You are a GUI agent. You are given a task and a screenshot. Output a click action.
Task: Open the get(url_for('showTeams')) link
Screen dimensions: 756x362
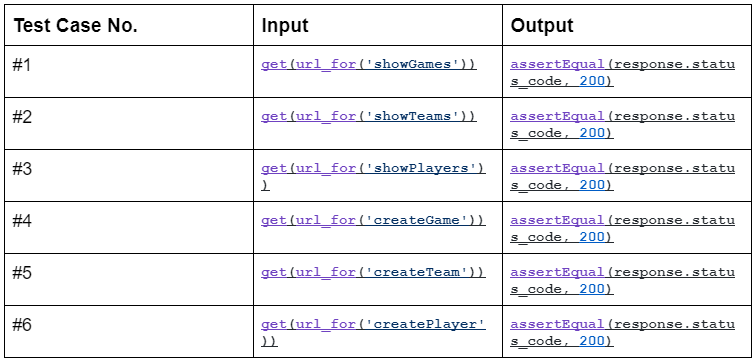coord(369,117)
